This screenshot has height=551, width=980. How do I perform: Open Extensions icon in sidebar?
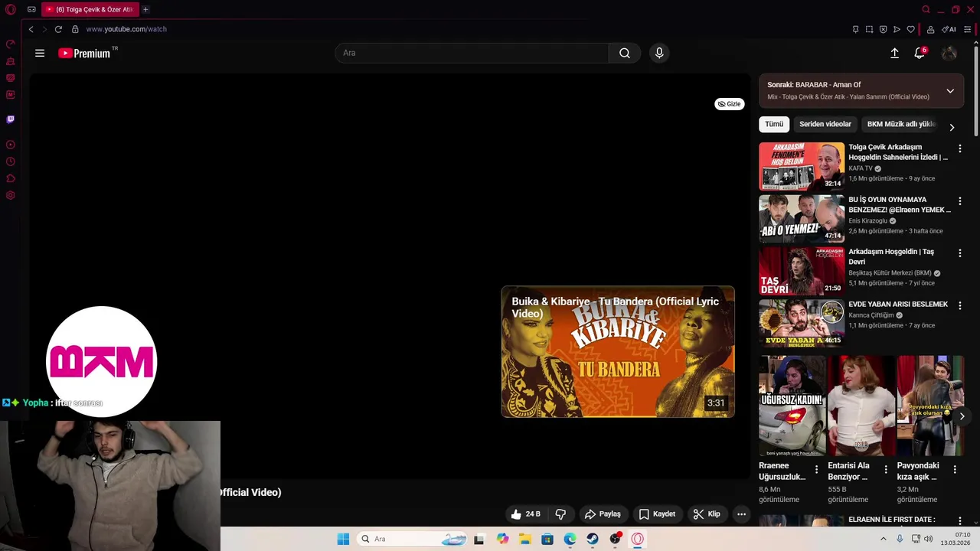(11, 178)
